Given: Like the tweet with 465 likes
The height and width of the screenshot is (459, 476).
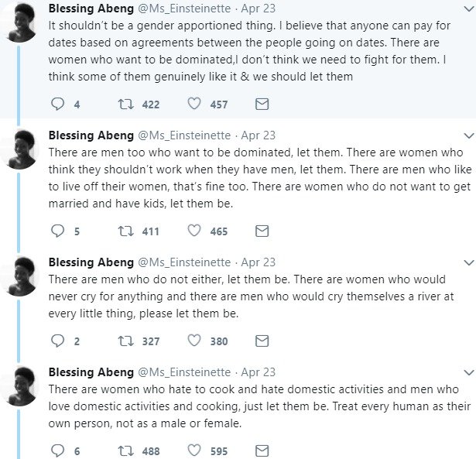Looking at the screenshot, I should click(x=194, y=231).
